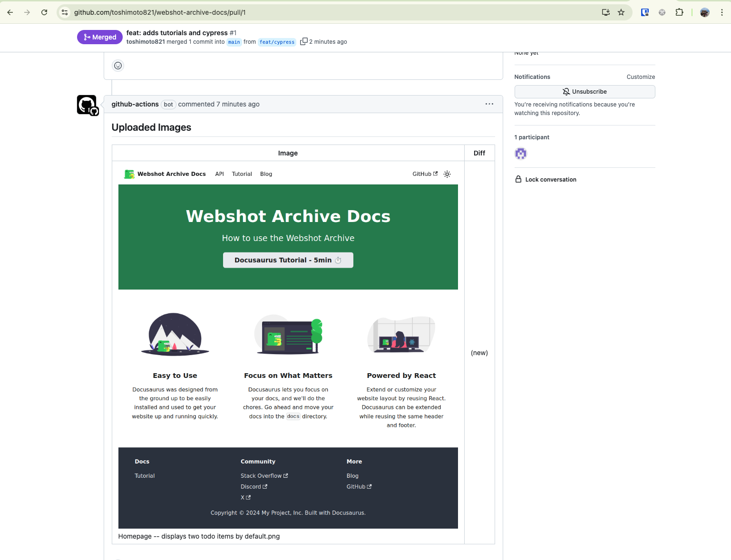This screenshot has width=731, height=560.
Task: Click the bell-slash icon on the Unsubscribe button
Action: [x=566, y=91]
